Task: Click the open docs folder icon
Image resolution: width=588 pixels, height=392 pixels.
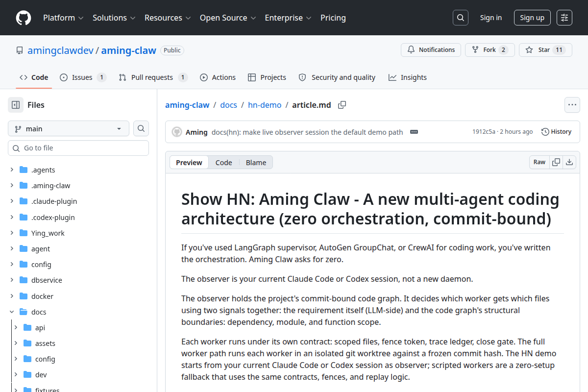Action: coord(24,312)
